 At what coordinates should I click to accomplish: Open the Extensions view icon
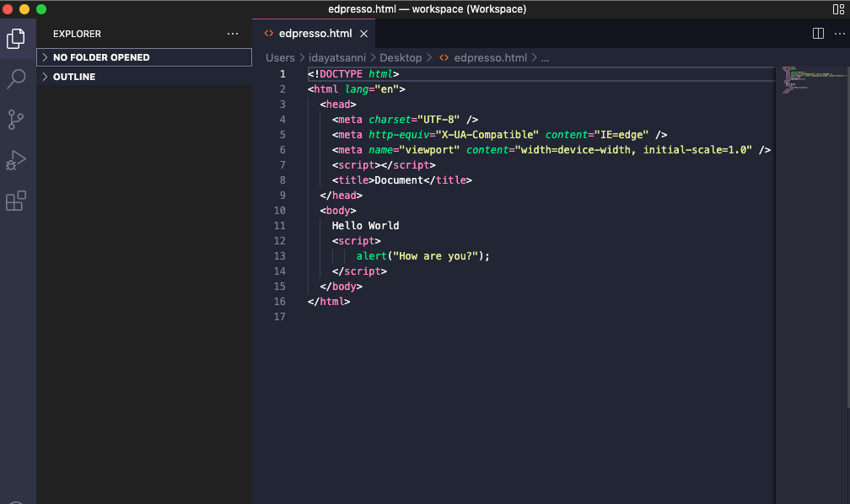pyautogui.click(x=16, y=201)
